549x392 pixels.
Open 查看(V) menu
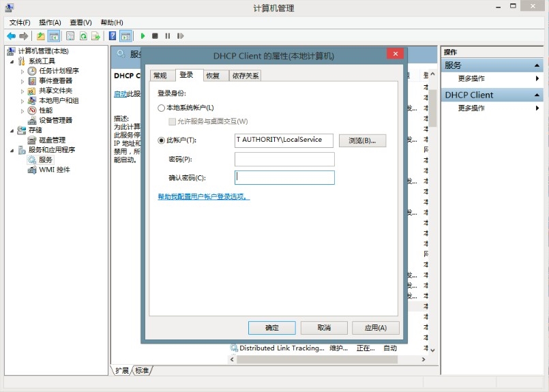coord(80,22)
